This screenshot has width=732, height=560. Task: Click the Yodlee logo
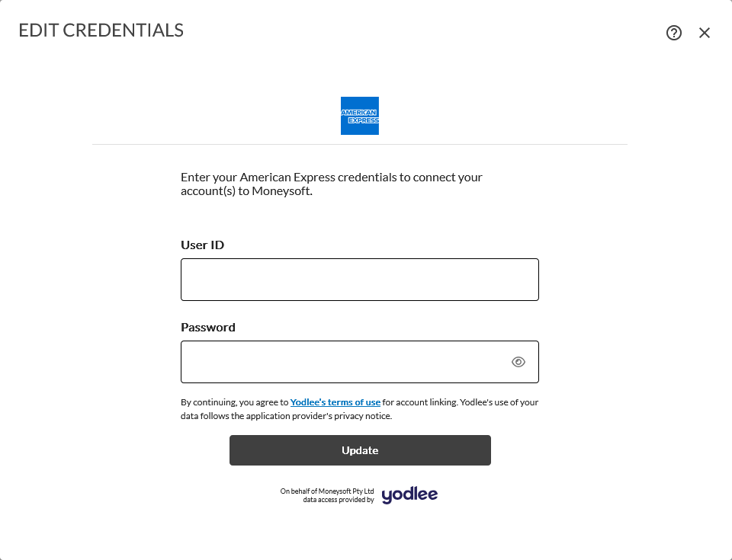[409, 495]
